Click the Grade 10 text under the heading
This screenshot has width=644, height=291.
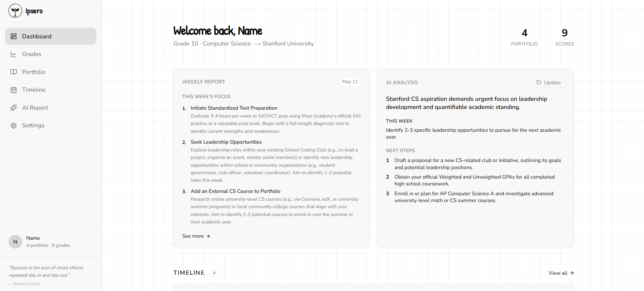pos(186,43)
